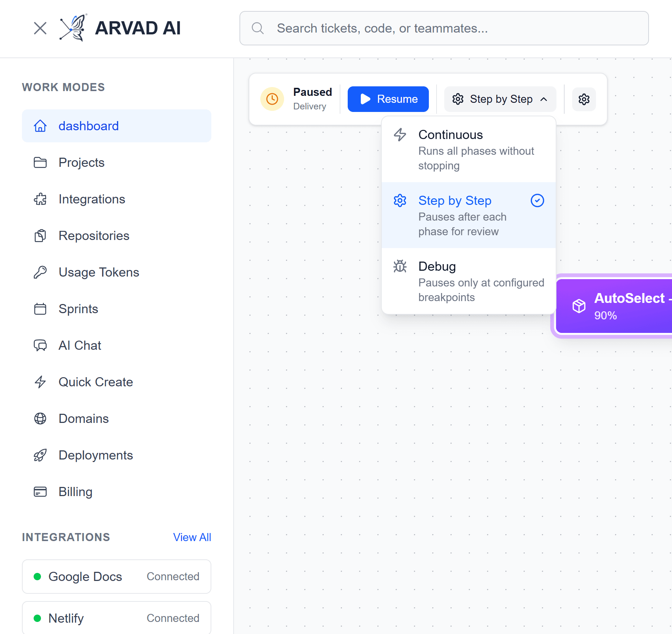Collapse the Step by Step mode dropdown
672x634 pixels.
pos(500,99)
